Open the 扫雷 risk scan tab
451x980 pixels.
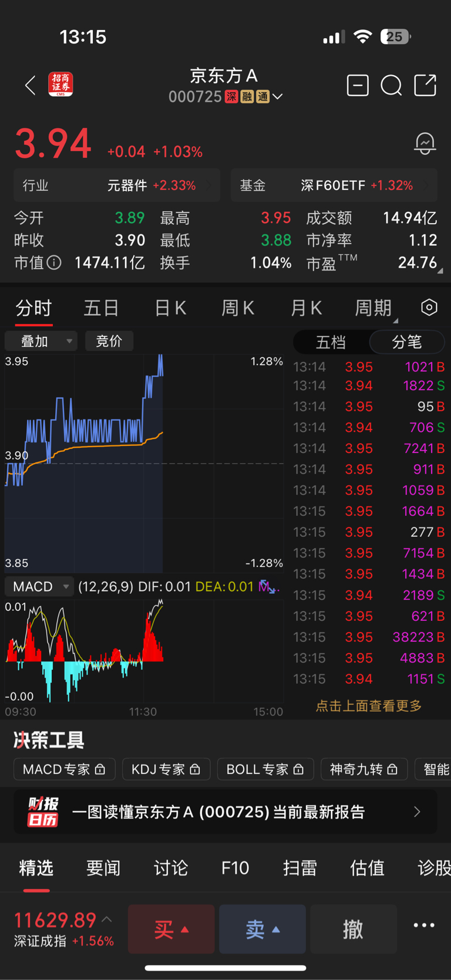pos(300,868)
